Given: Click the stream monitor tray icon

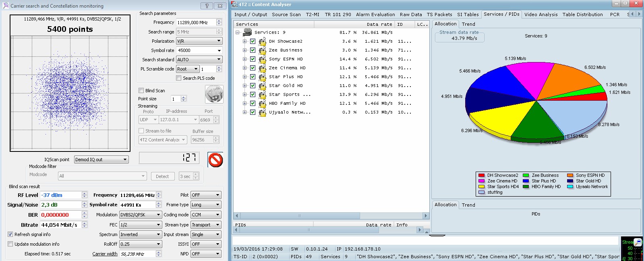Looking at the screenshot, I should pyautogui.click(x=638, y=242).
